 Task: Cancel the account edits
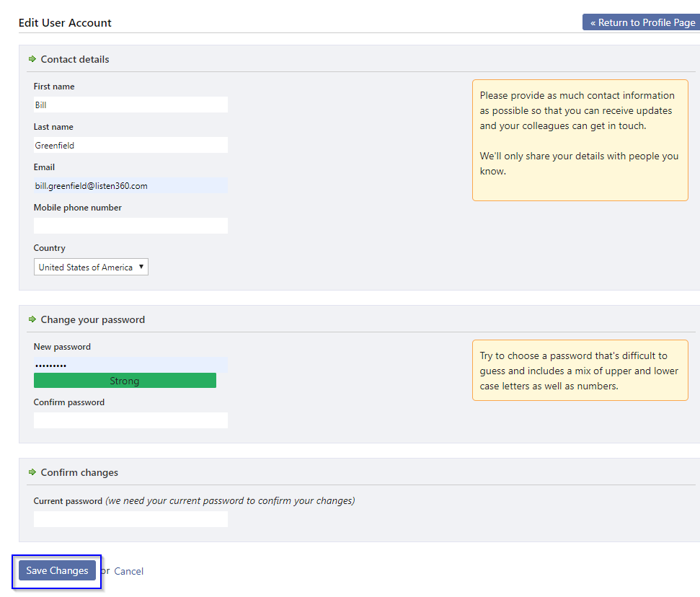(128, 571)
